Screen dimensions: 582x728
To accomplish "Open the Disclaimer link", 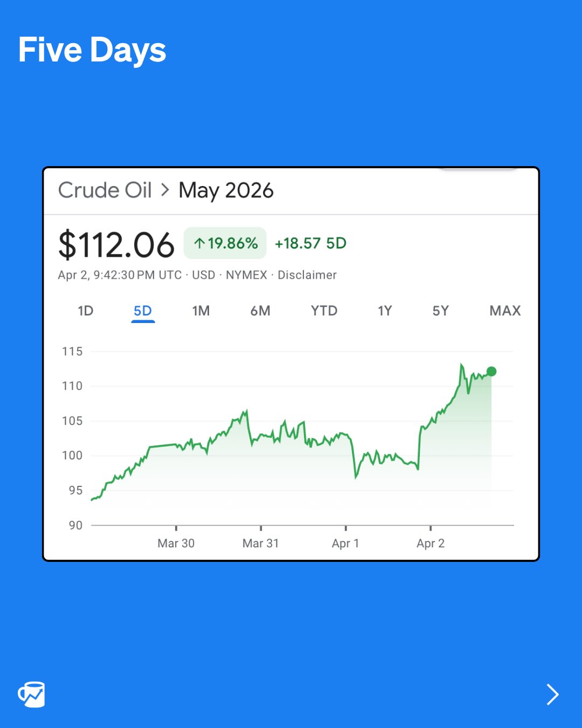I will click(x=307, y=275).
